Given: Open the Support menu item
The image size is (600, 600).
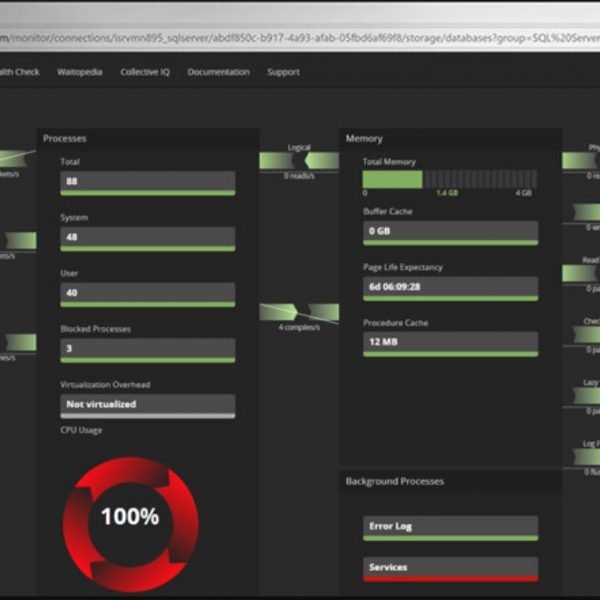Looking at the screenshot, I should coord(284,72).
